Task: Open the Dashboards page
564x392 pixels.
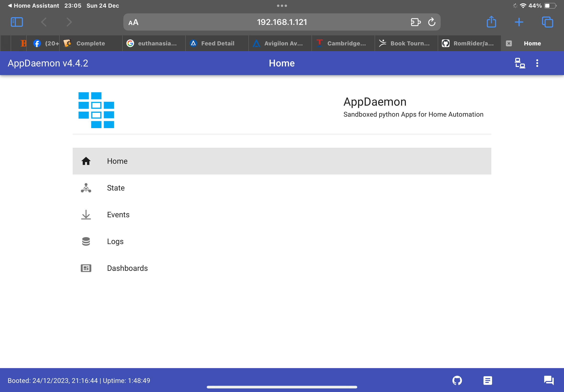Action: [x=282, y=268]
